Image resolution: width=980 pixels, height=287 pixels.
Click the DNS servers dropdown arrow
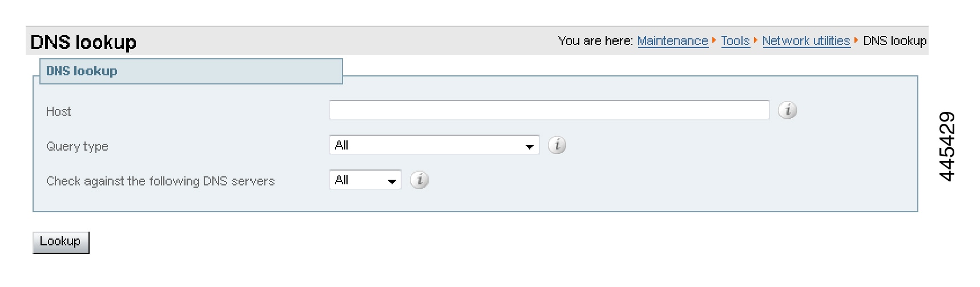pos(392,181)
